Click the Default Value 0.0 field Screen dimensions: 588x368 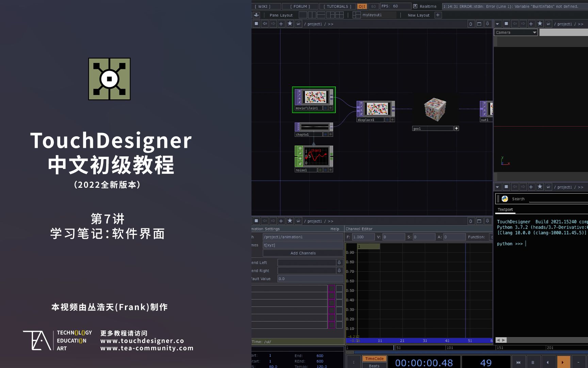click(310, 279)
